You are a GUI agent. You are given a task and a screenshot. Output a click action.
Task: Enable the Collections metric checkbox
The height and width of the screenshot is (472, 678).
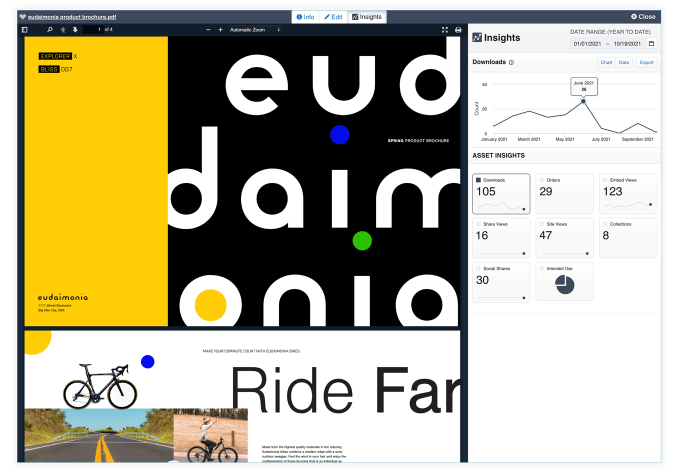(605, 224)
